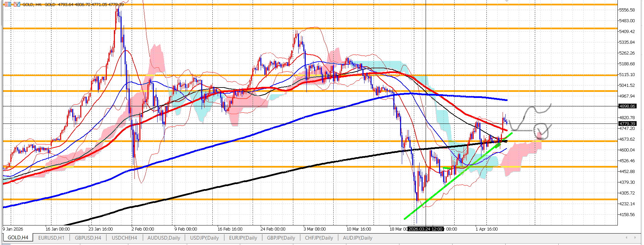Screen dimensions: 644x245
Task: Open the GBPJPY,Daily chart tab
Action: pos(281,238)
